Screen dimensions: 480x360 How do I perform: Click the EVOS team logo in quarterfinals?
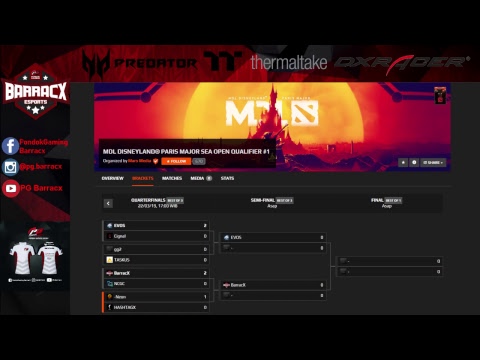click(109, 226)
